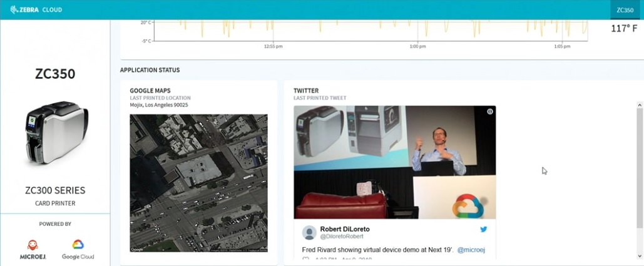This screenshot has width=644, height=266.
Task: Click the vertical scrollbar thumb
Action: tap(640, 168)
